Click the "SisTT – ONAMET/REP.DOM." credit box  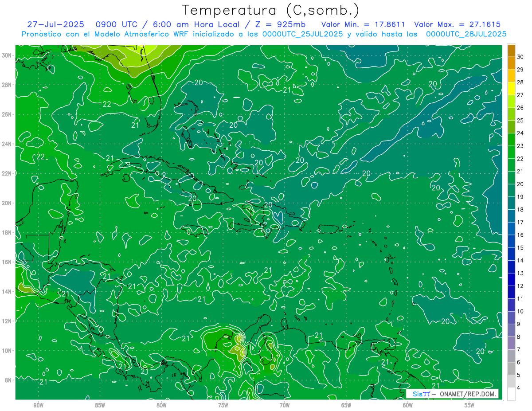pyautogui.click(x=452, y=394)
